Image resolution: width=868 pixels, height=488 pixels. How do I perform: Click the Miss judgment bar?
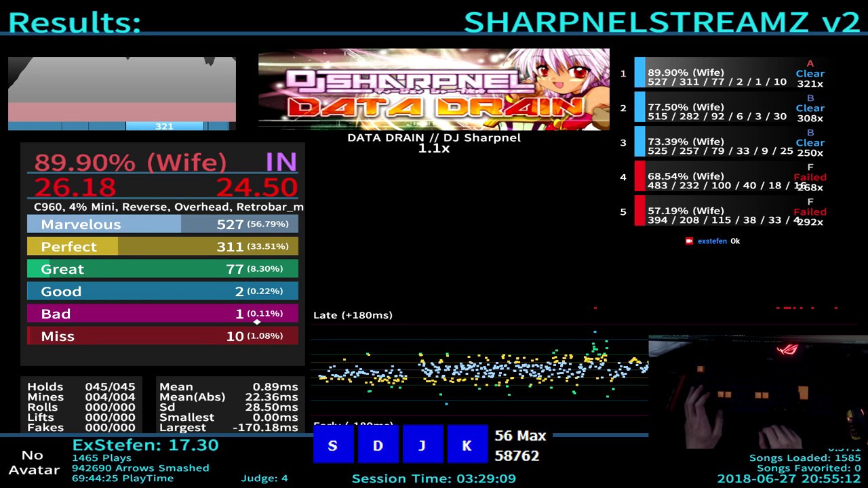(x=163, y=336)
